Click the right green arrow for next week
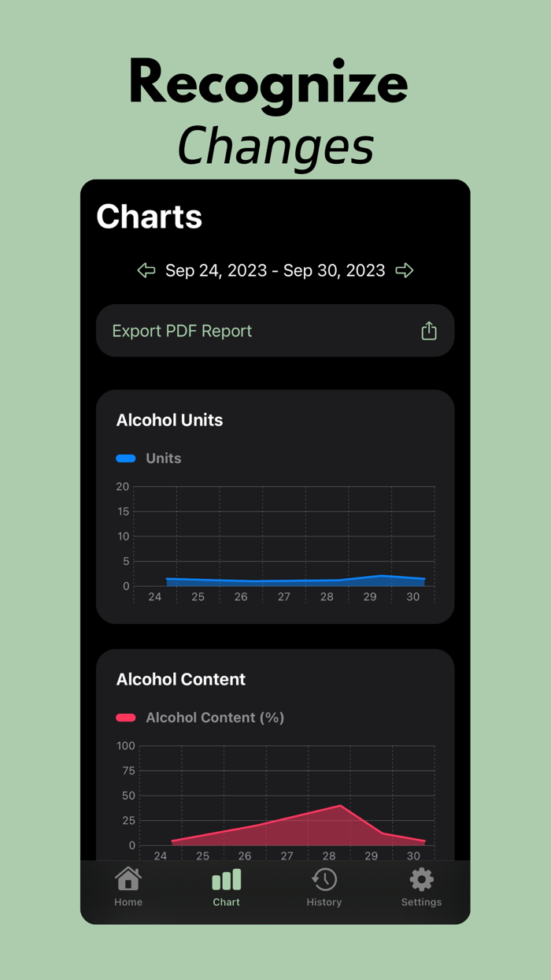The height and width of the screenshot is (980, 551). tap(405, 270)
